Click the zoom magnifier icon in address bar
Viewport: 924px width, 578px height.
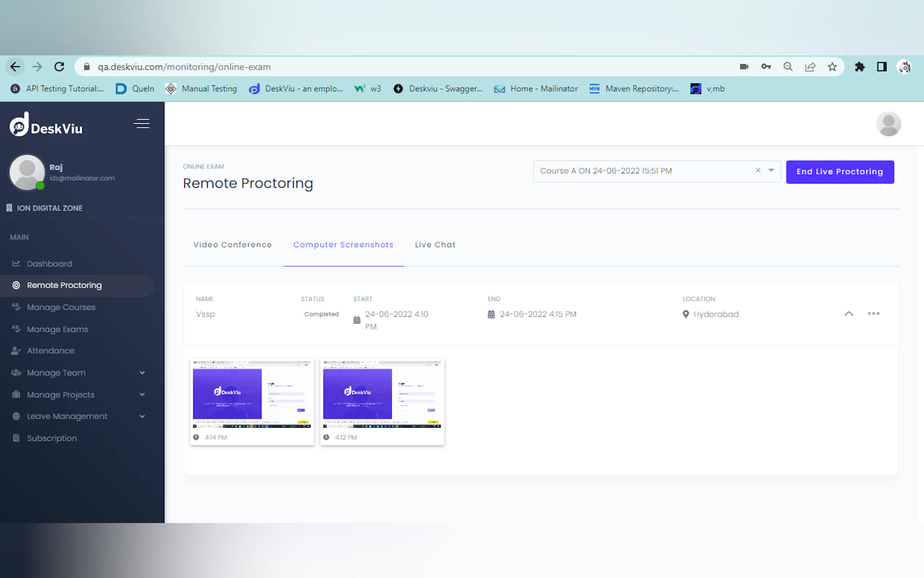pos(788,67)
